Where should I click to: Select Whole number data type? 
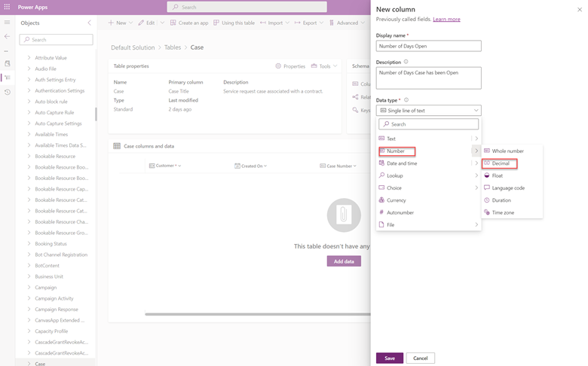click(x=507, y=151)
